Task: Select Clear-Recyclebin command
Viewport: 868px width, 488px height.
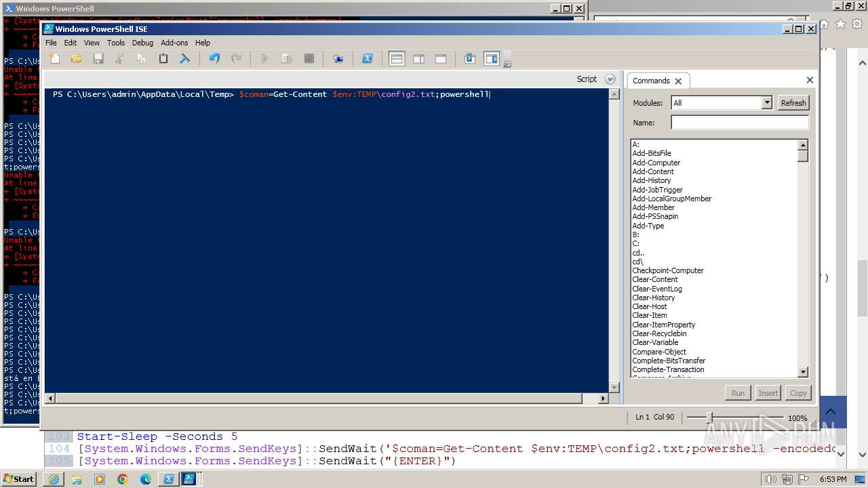Action: pos(659,333)
